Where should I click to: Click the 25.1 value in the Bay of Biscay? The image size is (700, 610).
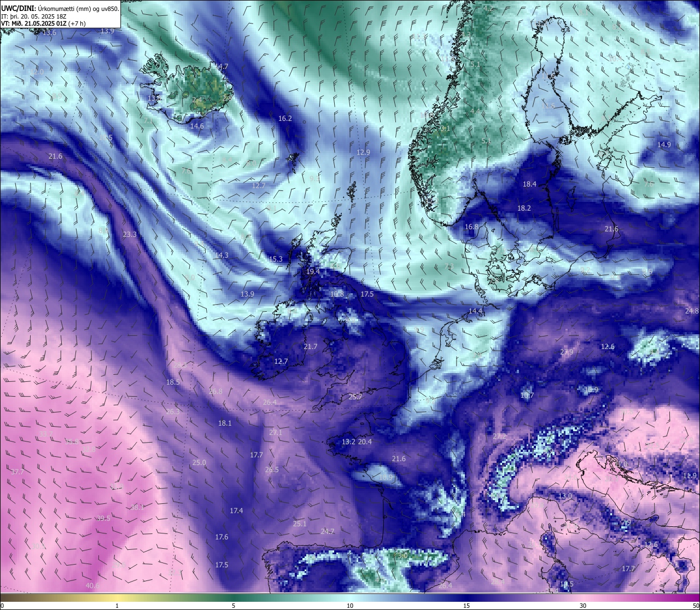[300, 524]
